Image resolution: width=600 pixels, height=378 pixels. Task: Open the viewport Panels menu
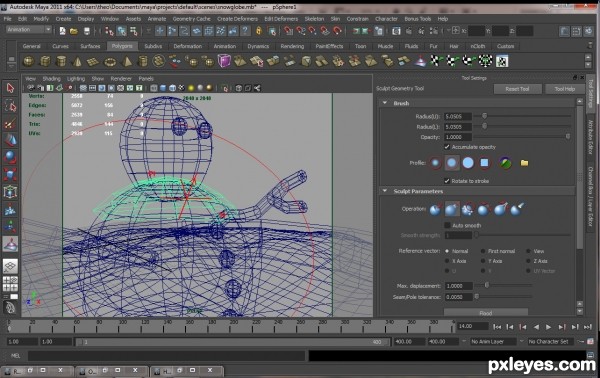point(146,79)
